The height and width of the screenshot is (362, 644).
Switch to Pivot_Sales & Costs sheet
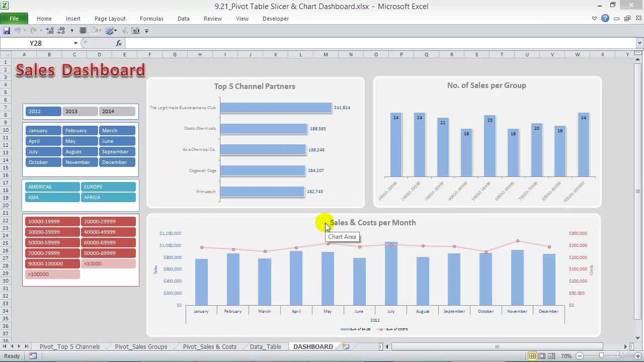[x=209, y=346]
